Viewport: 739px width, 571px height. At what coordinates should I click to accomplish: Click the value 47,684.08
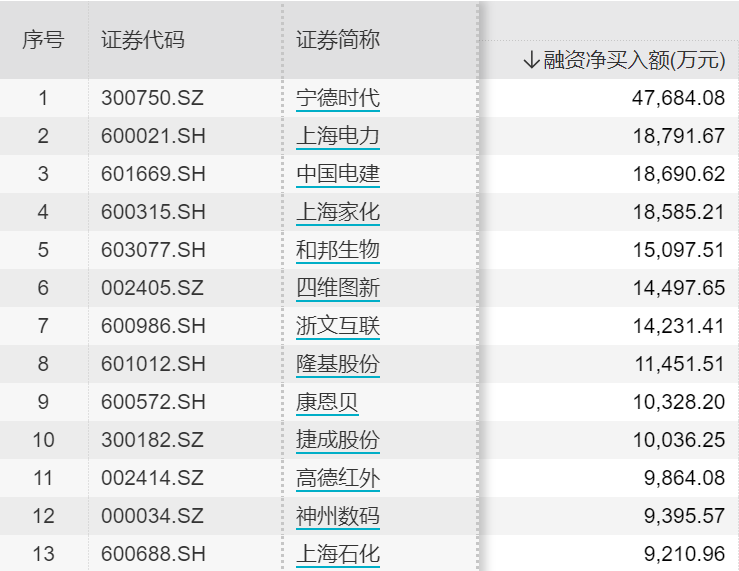click(678, 98)
